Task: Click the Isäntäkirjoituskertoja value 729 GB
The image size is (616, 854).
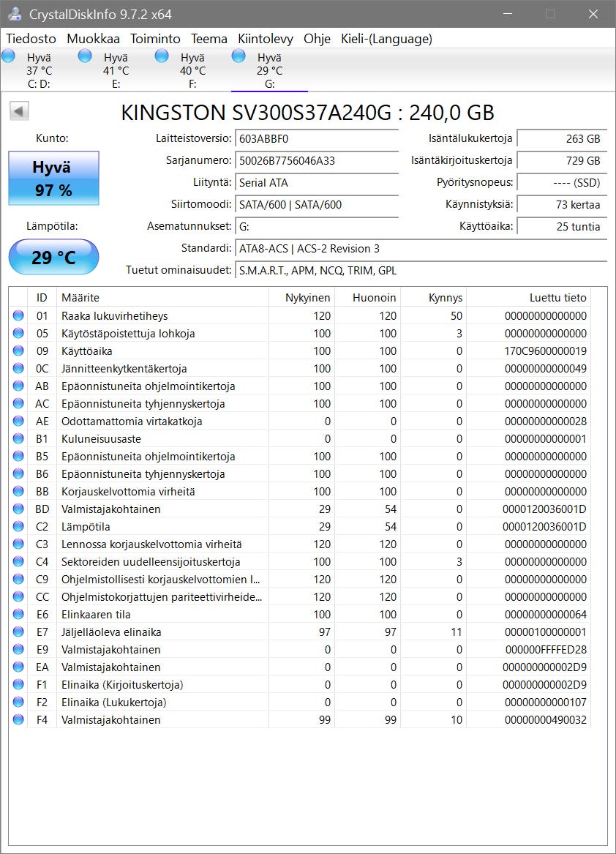Action: [x=562, y=161]
